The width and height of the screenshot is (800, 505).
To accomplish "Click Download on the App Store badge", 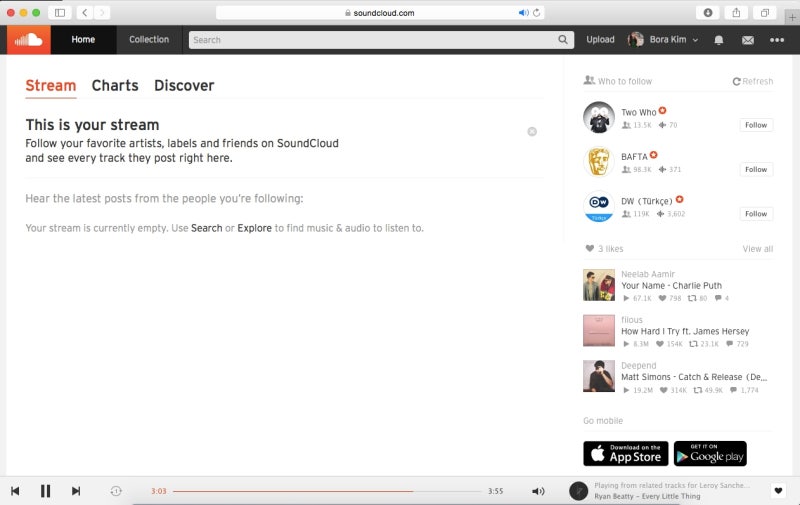I will [x=626, y=453].
